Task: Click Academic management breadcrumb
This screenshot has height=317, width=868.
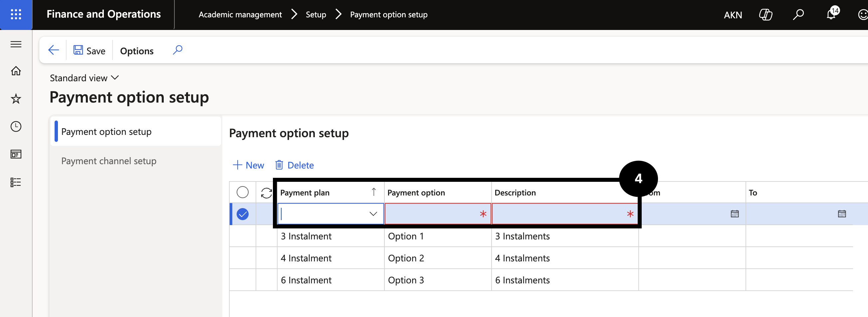Action: [240, 15]
